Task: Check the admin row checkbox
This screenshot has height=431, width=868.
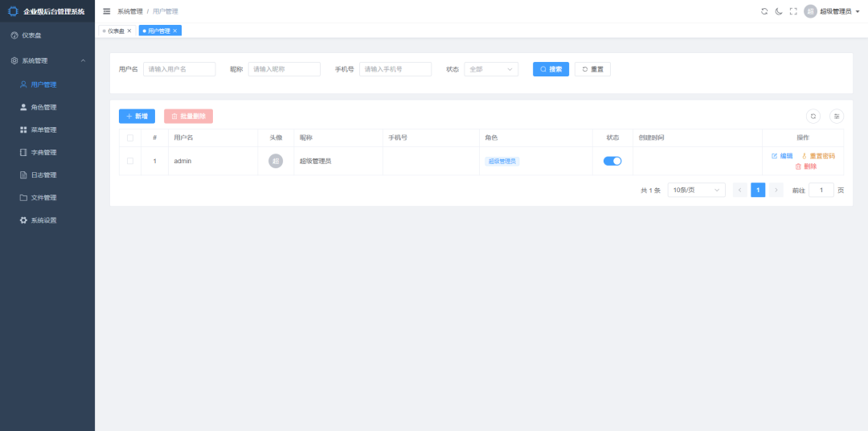Action: pos(130,161)
